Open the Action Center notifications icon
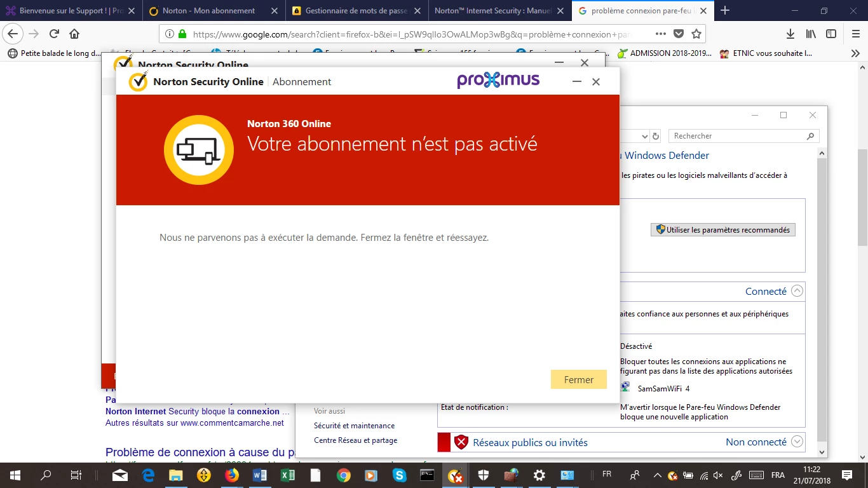Image resolution: width=868 pixels, height=488 pixels. click(847, 475)
